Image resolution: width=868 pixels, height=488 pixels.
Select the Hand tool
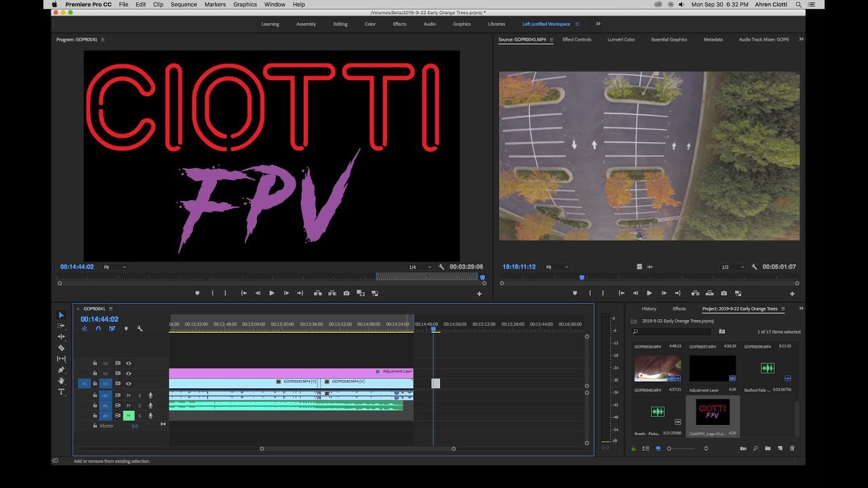[x=61, y=381]
